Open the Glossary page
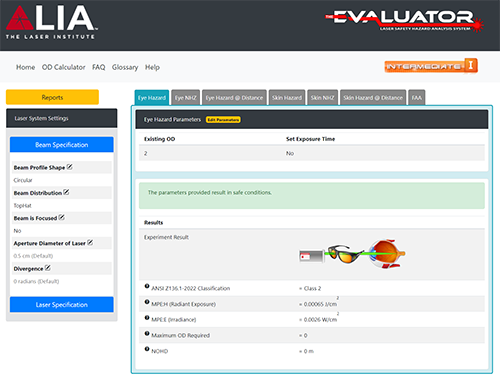Screen dimensions: 500x380 click(125, 67)
